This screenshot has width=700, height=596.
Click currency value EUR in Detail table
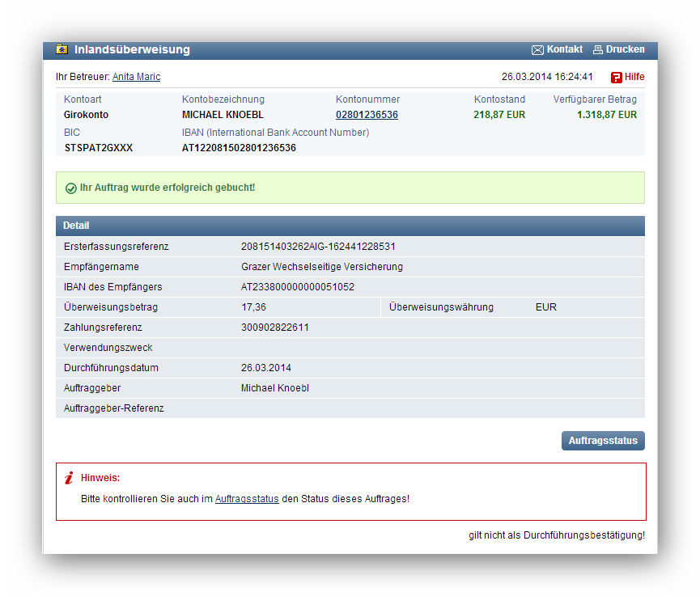click(546, 307)
